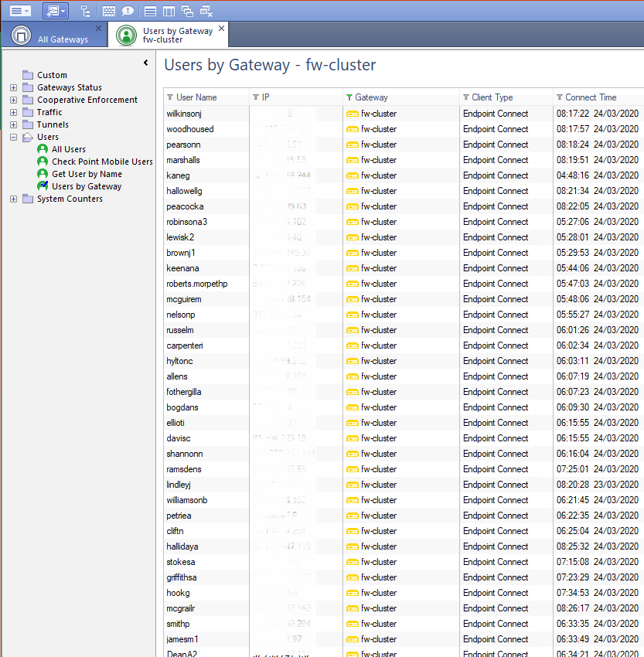Open the Gateway column filter

[x=349, y=97]
